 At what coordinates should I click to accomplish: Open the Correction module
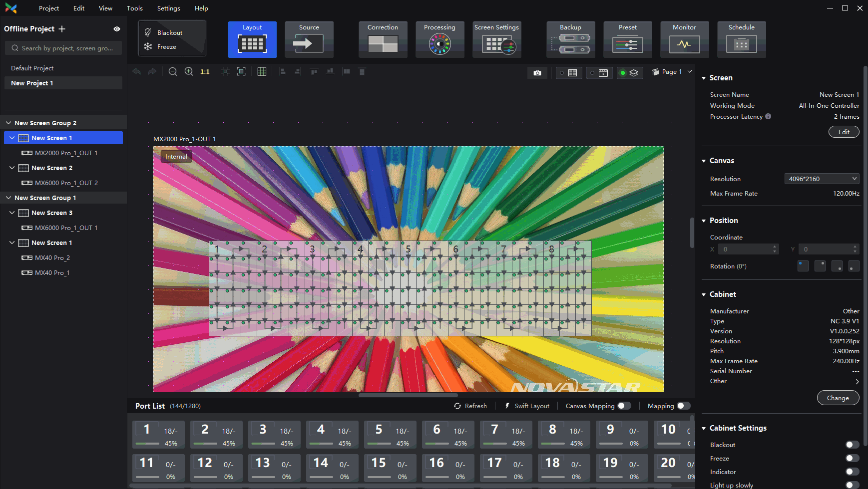pyautogui.click(x=383, y=39)
